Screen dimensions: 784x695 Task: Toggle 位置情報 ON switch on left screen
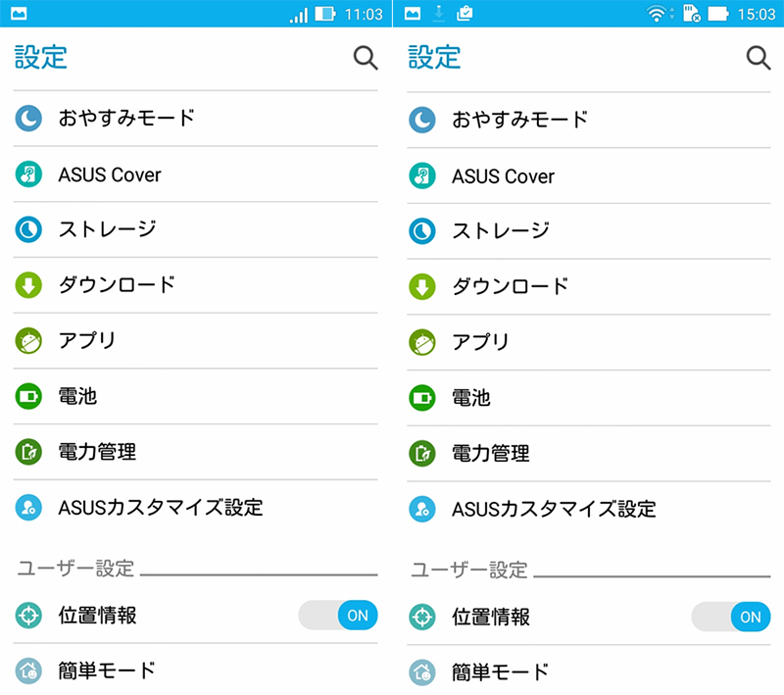[338, 615]
